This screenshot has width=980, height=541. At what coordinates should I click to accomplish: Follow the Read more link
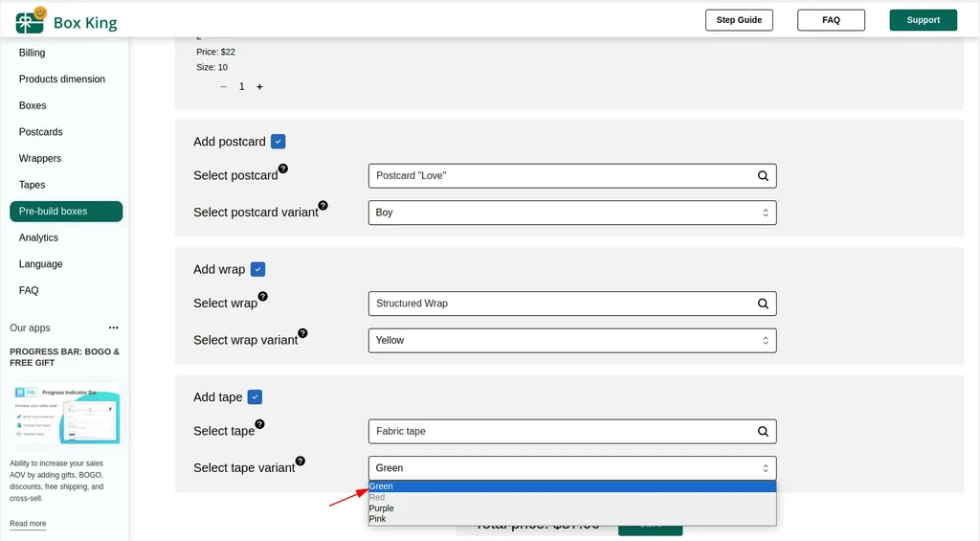point(28,524)
